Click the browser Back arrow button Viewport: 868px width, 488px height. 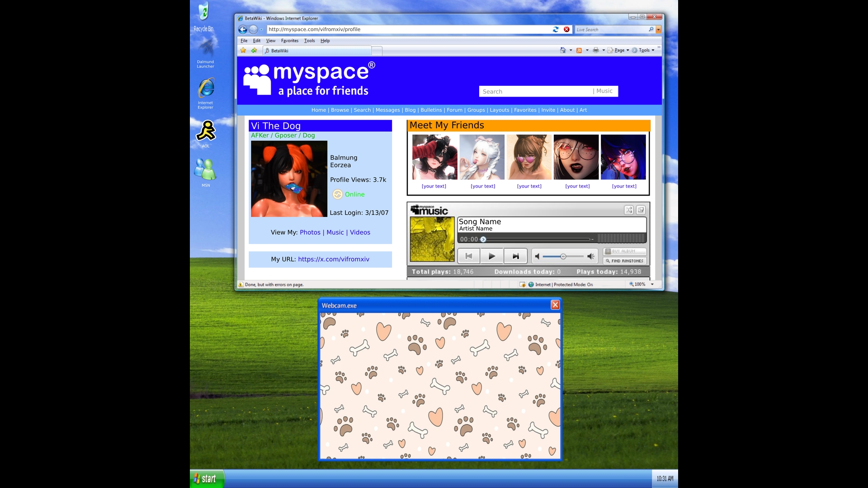coord(243,29)
